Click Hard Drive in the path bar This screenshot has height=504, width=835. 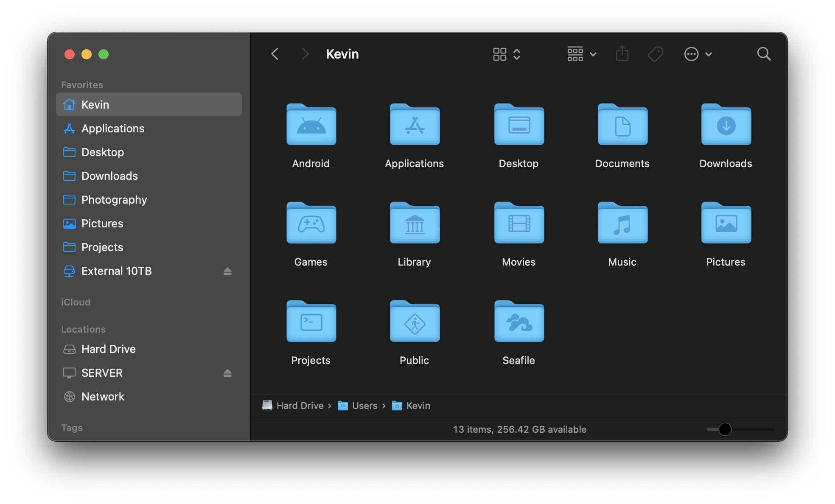point(300,406)
